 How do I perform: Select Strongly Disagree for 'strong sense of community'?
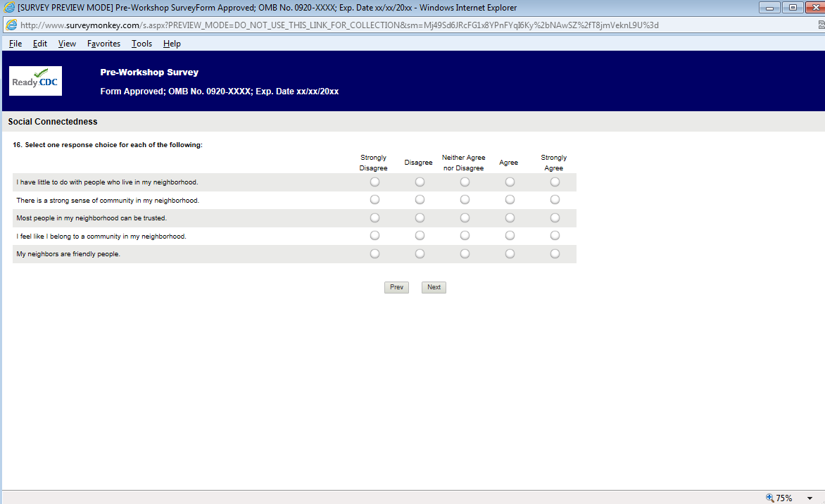(x=374, y=200)
